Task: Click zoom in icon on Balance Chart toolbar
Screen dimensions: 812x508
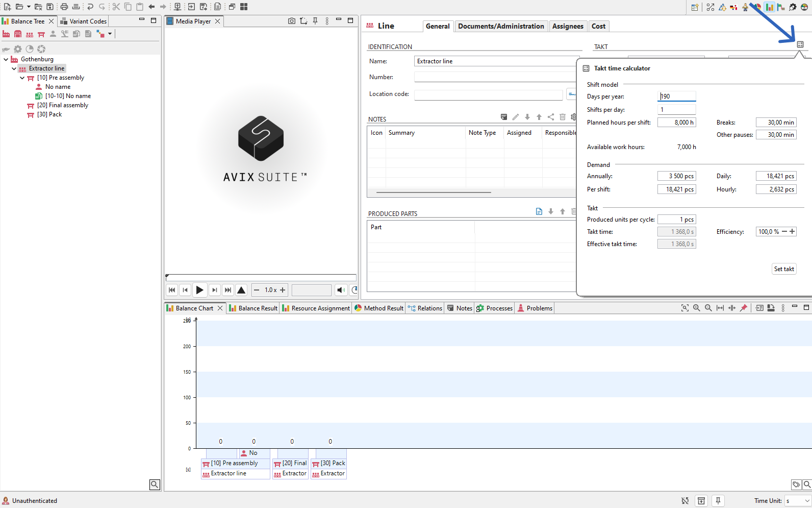Action: 696,308
